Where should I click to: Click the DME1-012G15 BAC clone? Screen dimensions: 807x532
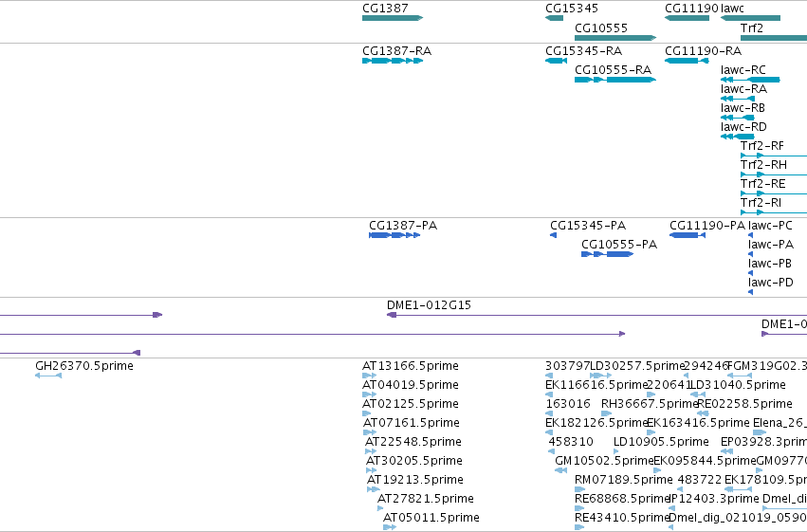click(x=597, y=315)
